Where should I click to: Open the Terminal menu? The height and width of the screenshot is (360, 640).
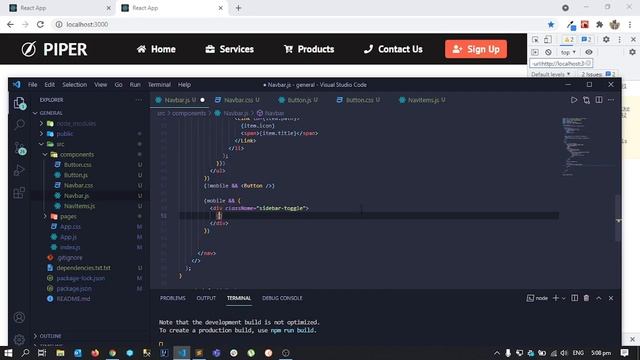coord(159,85)
